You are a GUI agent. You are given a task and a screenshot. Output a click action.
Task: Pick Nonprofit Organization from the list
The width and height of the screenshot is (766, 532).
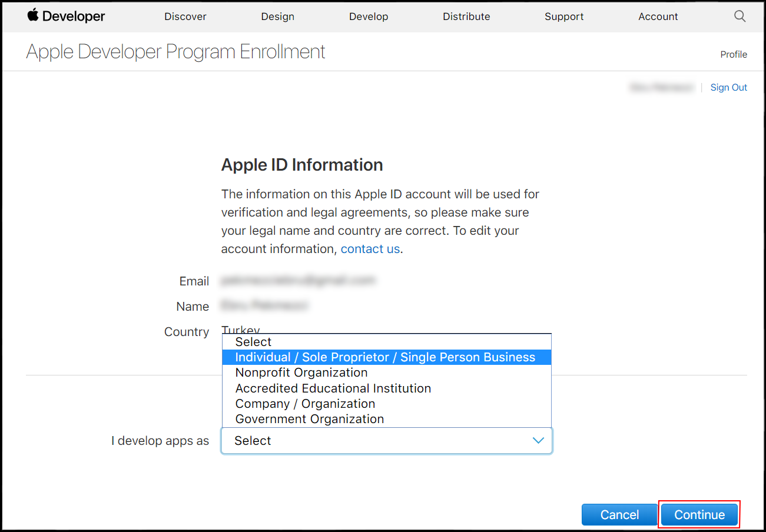click(x=386, y=373)
